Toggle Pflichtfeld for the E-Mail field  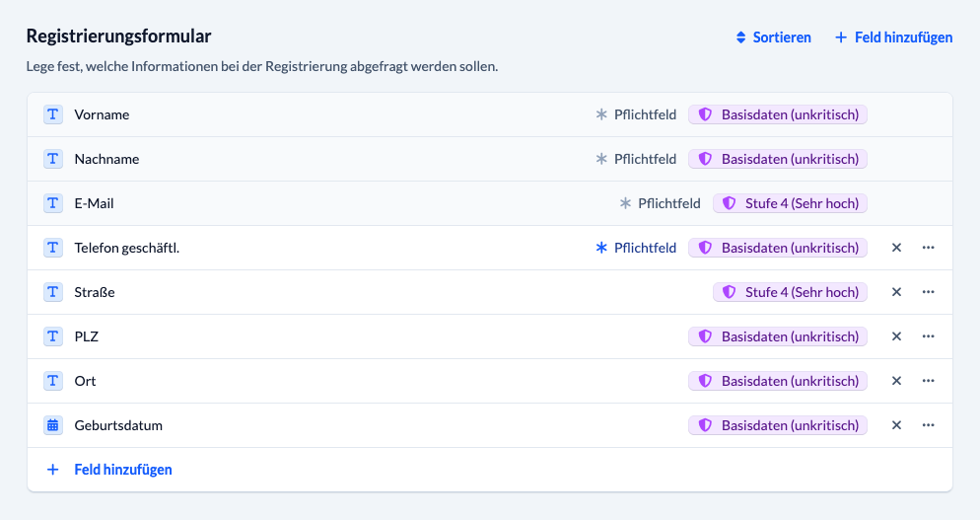tap(660, 203)
